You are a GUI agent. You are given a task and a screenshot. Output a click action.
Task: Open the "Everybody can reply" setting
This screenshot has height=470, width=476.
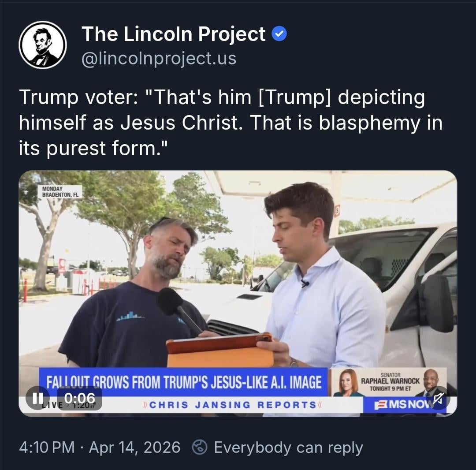point(288,448)
